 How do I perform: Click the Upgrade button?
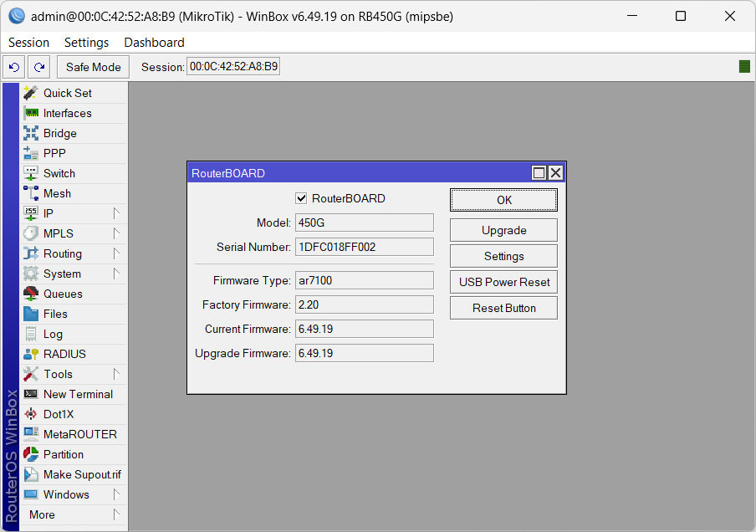[503, 230]
